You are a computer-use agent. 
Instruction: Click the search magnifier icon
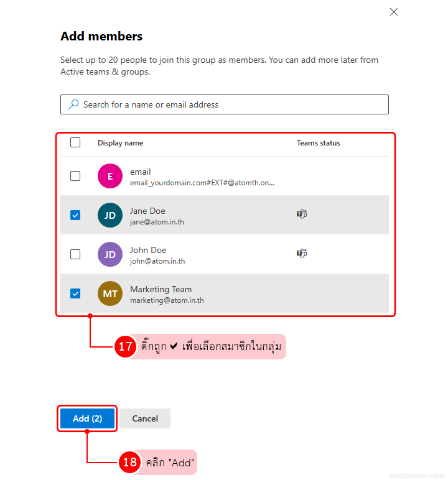point(74,104)
